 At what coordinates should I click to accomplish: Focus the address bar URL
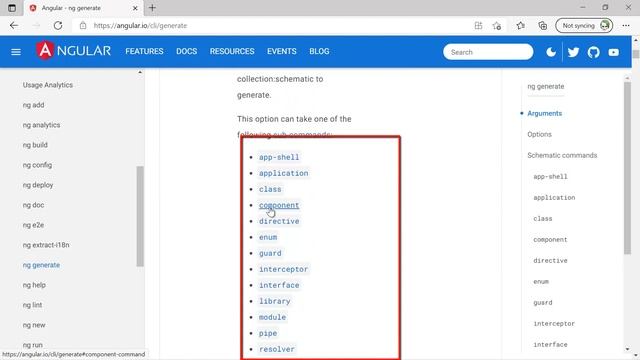(140, 25)
